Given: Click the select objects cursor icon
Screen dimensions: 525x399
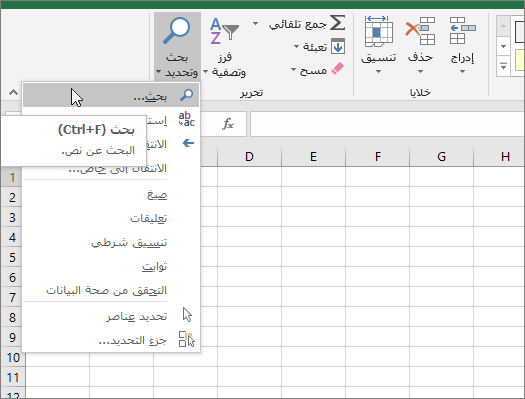Looking at the screenshot, I should (x=187, y=315).
